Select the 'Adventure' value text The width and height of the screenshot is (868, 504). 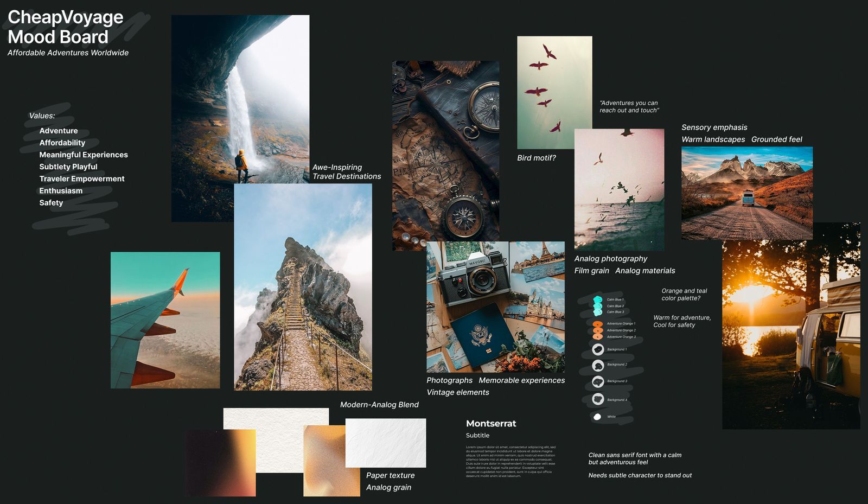click(59, 131)
